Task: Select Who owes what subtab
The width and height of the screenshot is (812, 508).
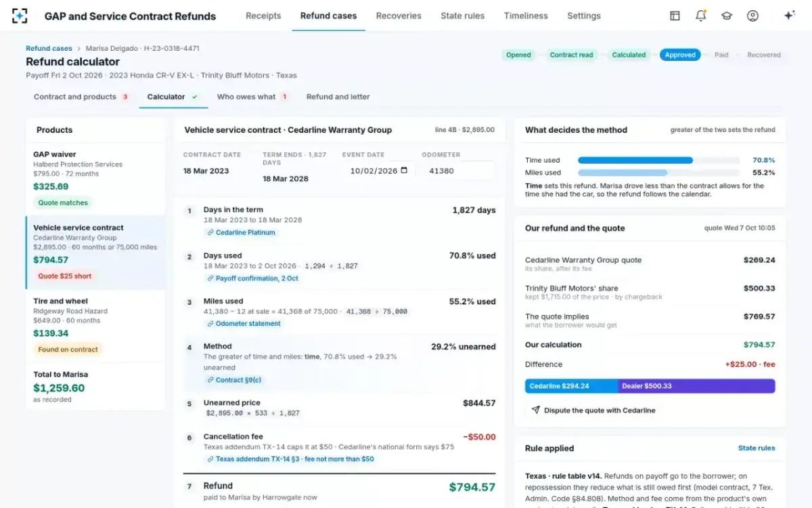Action: (x=252, y=97)
